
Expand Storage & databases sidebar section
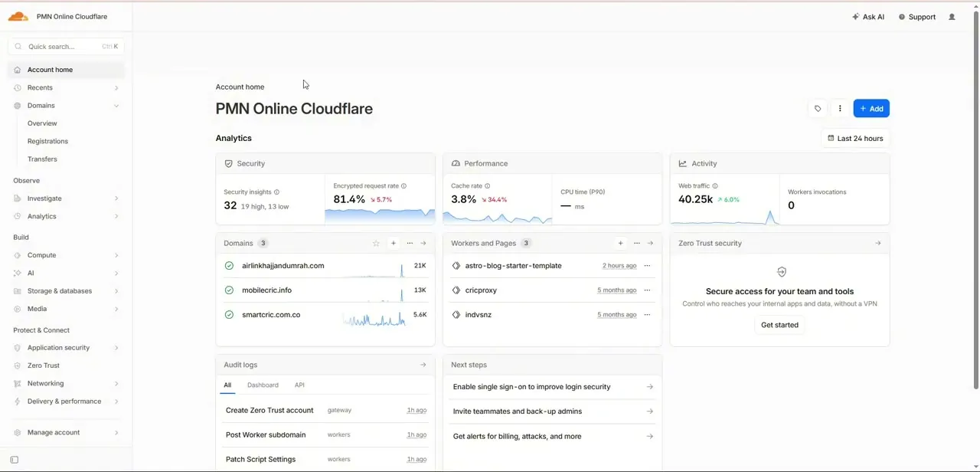click(x=66, y=291)
